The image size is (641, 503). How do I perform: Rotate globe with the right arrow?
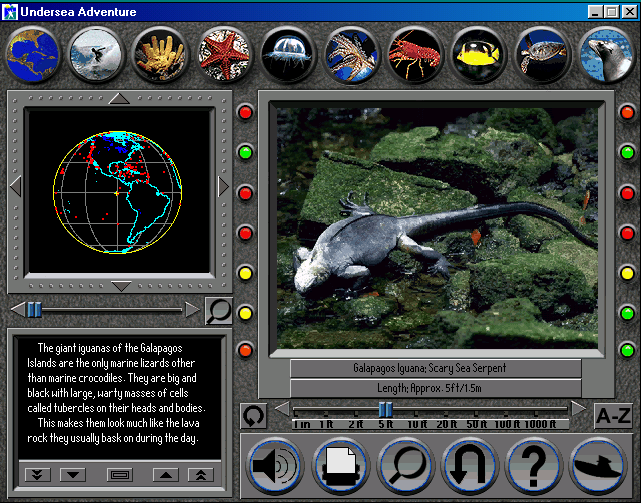pyautogui.click(x=223, y=187)
